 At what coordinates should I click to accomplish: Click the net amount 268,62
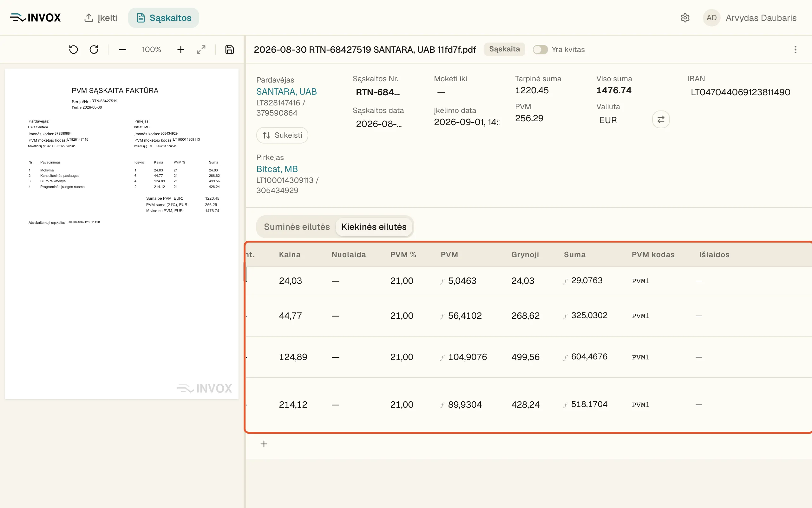526,316
